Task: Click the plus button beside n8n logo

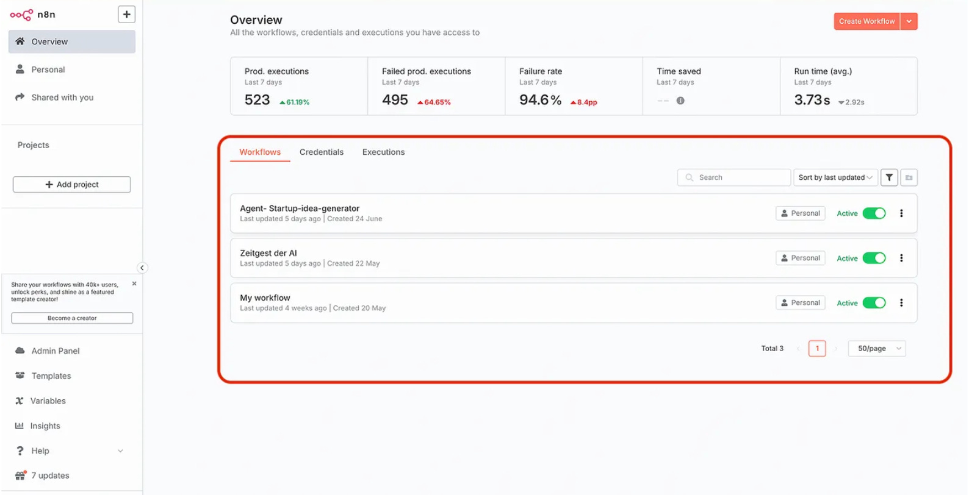Action: tap(126, 14)
